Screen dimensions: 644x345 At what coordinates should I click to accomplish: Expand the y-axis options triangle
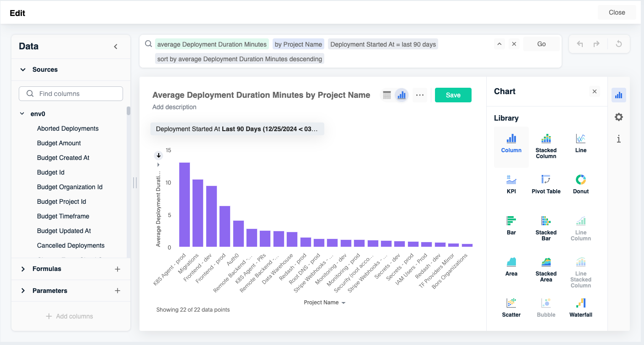pyautogui.click(x=158, y=165)
